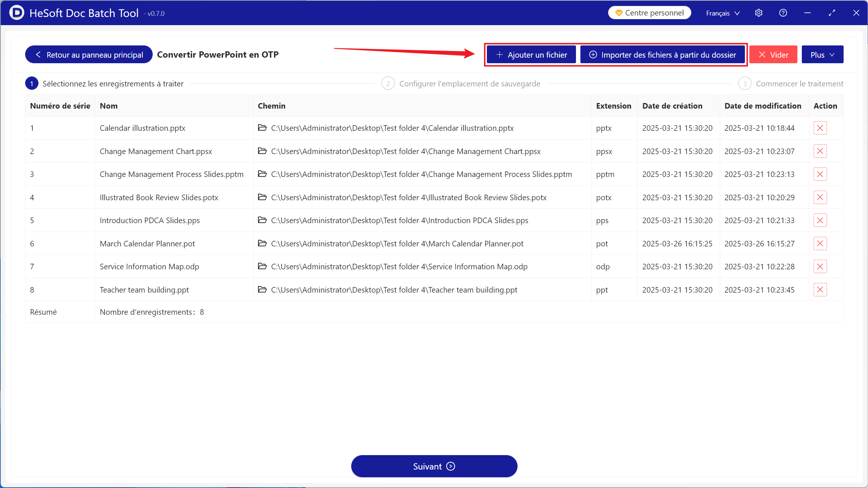Image resolution: width=868 pixels, height=488 pixels.
Task: Open folder icon for Change Management Chart.ppsx
Action: click(262, 151)
